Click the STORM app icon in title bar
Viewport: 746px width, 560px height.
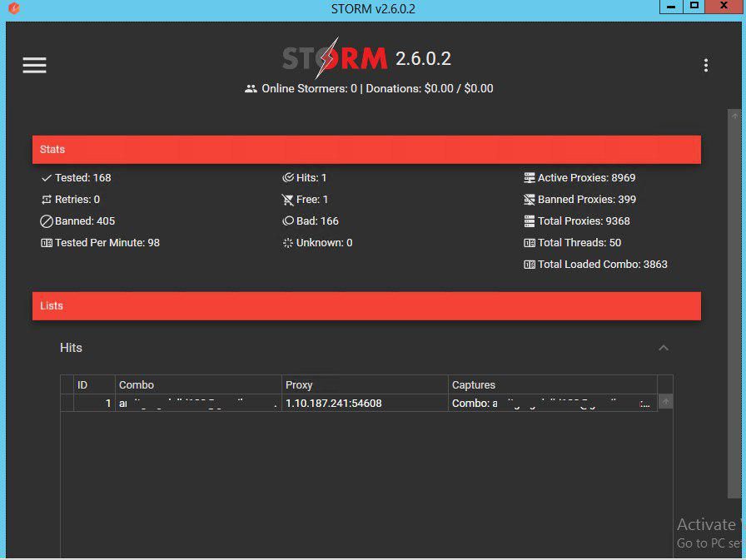[x=12, y=8]
